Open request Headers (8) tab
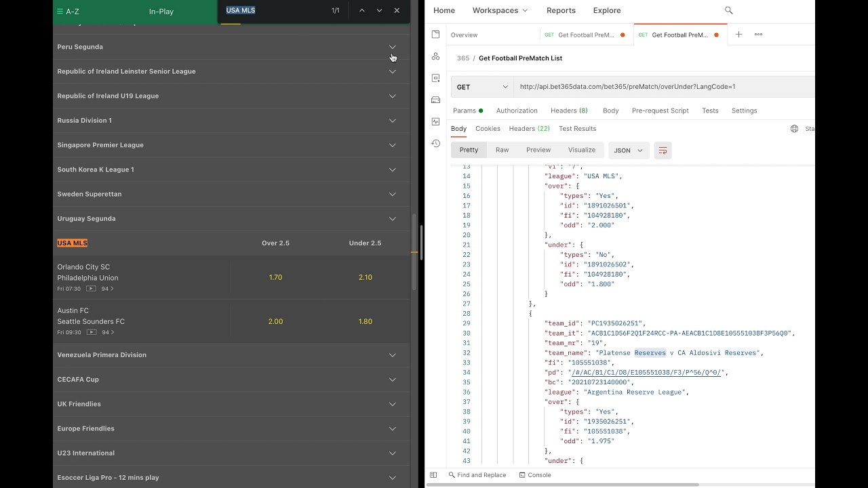This screenshot has height=488, width=868. [569, 110]
